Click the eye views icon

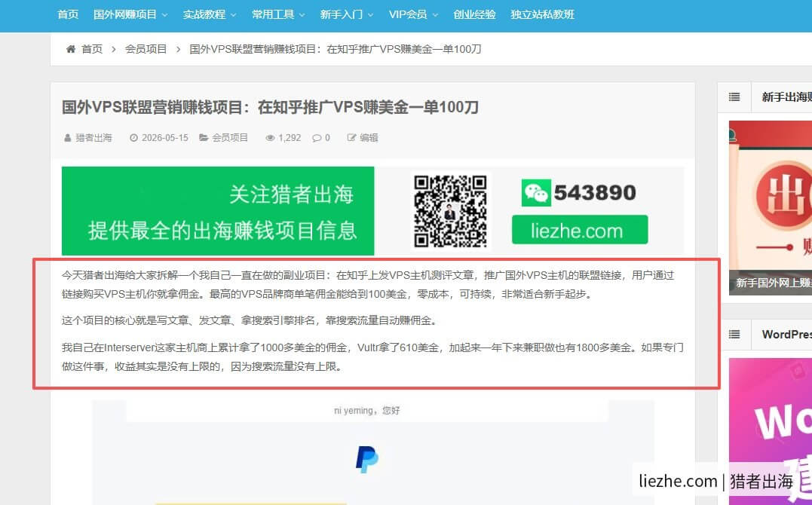pyautogui.click(x=270, y=138)
